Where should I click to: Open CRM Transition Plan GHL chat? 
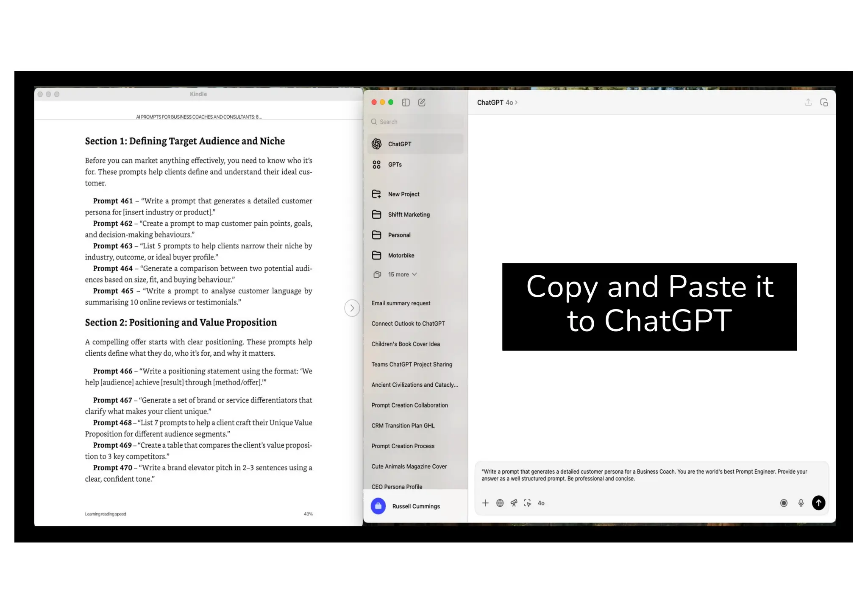coord(403,425)
